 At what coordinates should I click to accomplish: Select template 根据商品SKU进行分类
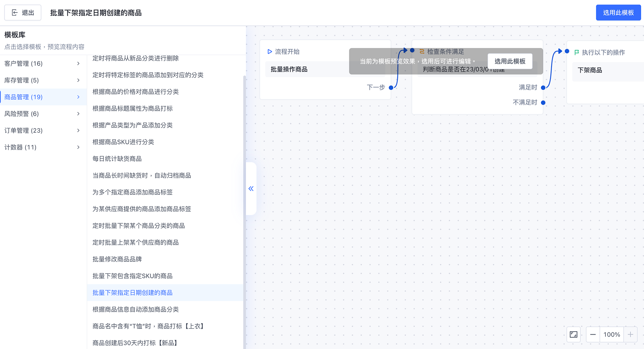(x=165, y=142)
